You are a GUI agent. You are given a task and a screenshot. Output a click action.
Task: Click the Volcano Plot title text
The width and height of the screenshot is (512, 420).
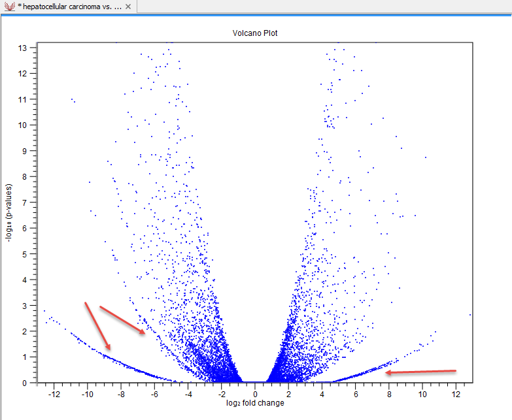pyautogui.click(x=255, y=33)
